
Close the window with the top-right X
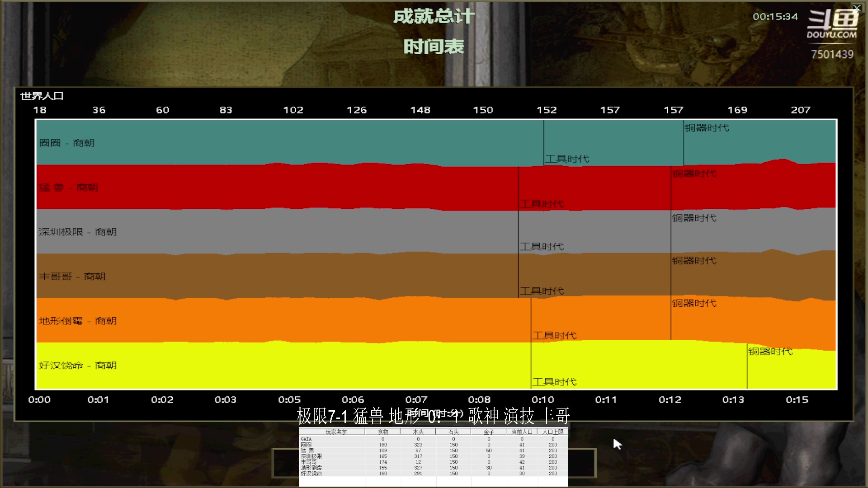pyautogui.click(x=857, y=7)
